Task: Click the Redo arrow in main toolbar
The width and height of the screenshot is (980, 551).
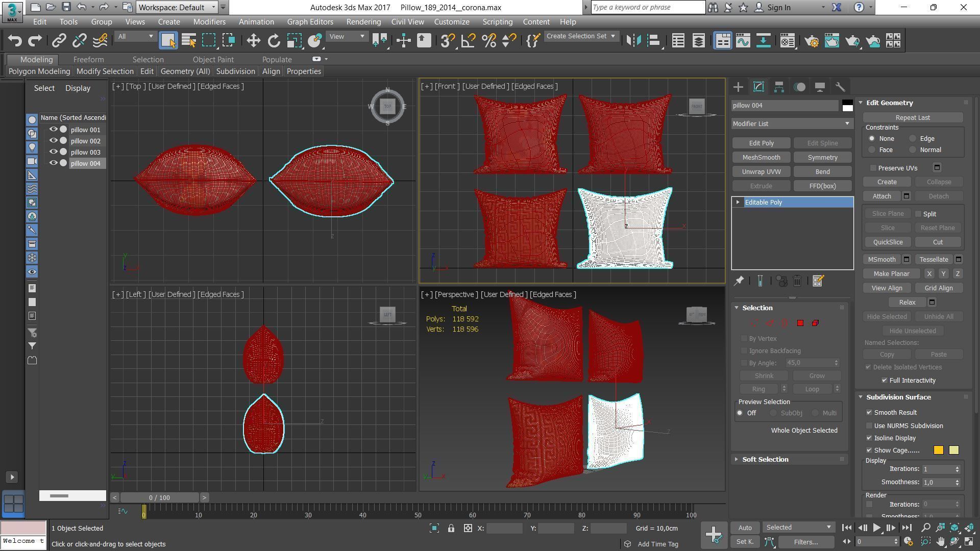Action: tap(35, 41)
